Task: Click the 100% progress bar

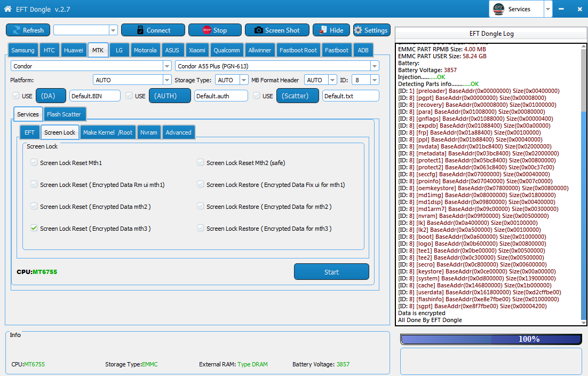Action: pos(491,339)
